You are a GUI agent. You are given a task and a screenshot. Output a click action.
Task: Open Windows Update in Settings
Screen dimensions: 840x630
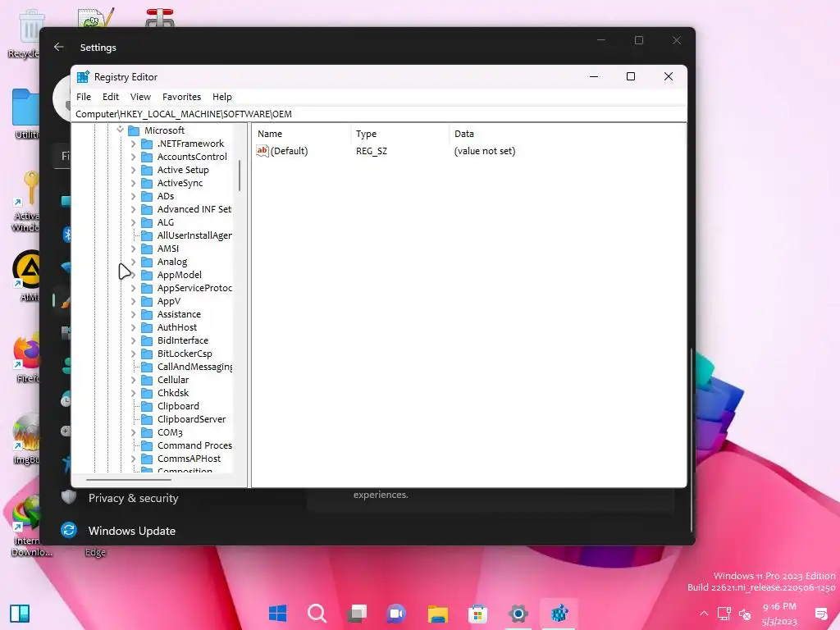pos(132,531)
